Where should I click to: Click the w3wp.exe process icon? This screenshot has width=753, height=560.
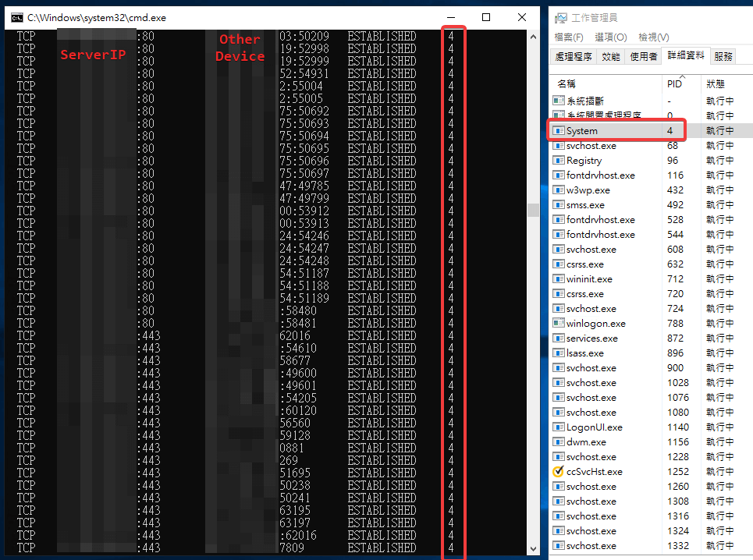[558, 190]
